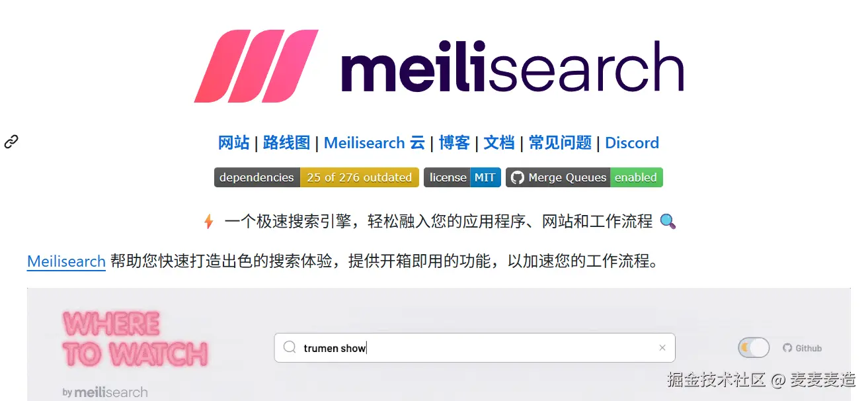
Task: Open the 网站 link
Action: 234,143
